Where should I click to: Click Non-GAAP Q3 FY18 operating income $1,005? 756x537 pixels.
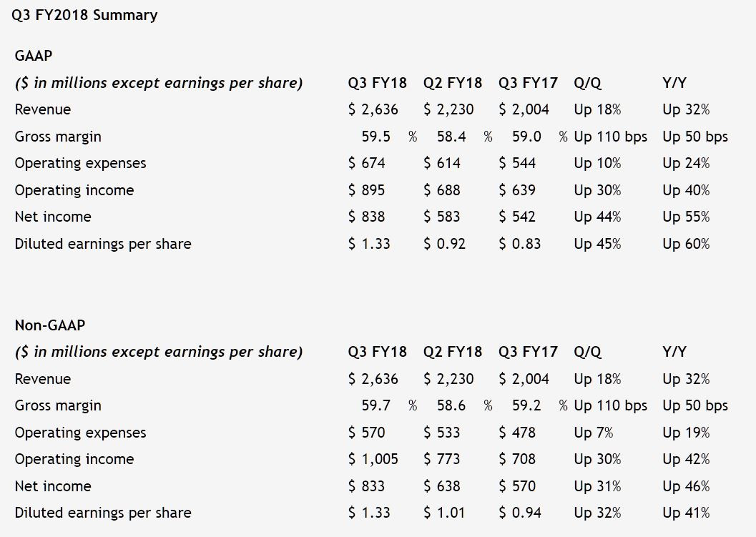point(373,459)
